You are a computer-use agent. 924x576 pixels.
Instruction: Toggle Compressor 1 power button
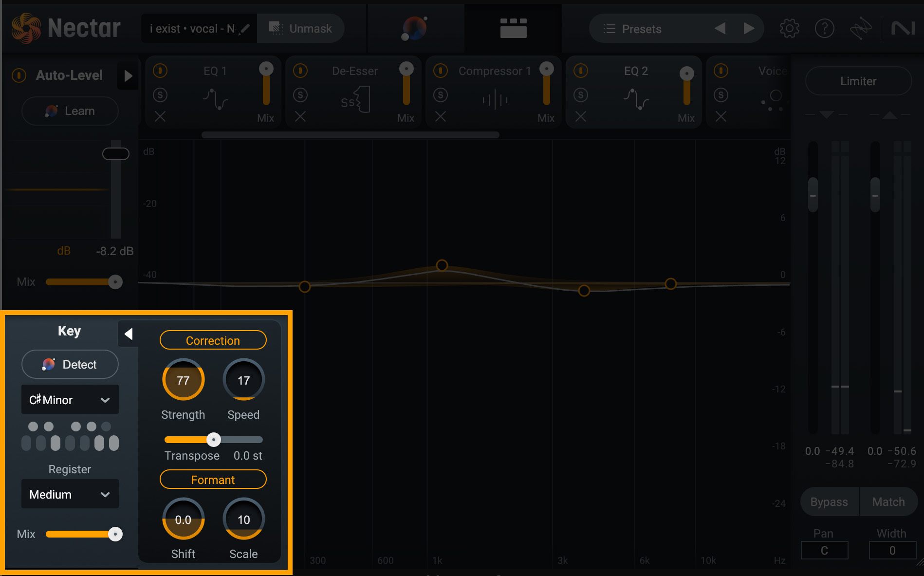click(441, 71)
